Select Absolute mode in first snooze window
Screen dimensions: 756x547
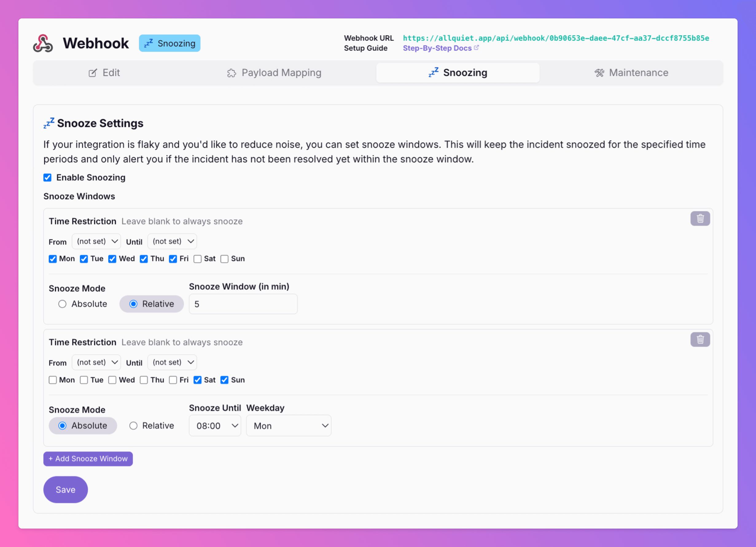pos(62,304)
